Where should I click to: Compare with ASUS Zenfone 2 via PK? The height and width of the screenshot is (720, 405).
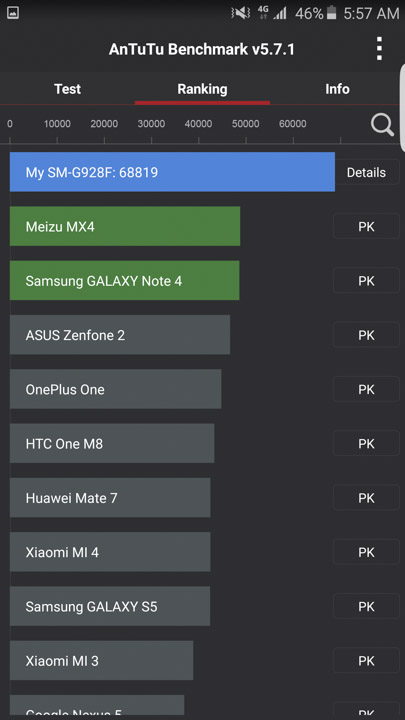point(366,335)
